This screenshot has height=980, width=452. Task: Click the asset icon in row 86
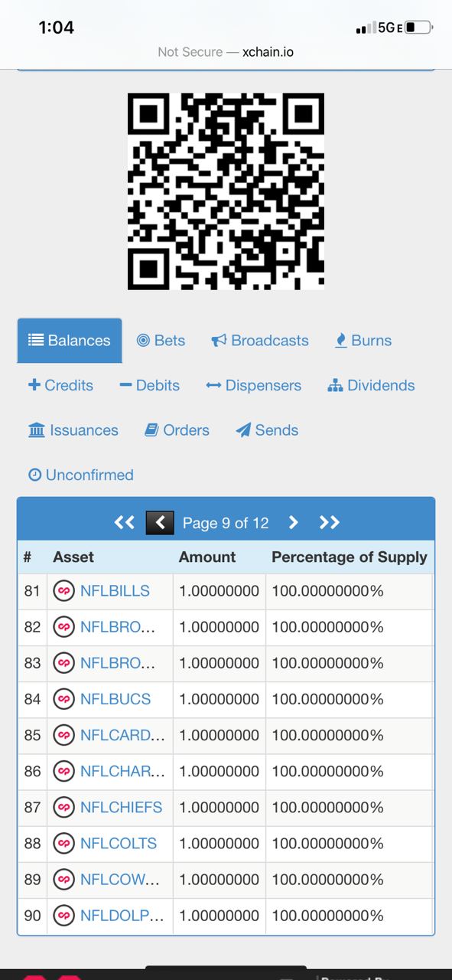pyautogui.click(x=63, y=771)
